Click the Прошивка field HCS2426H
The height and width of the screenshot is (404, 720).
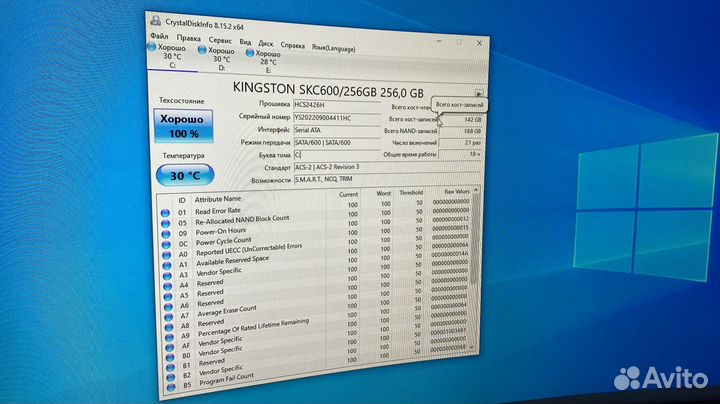coord(337,105)
